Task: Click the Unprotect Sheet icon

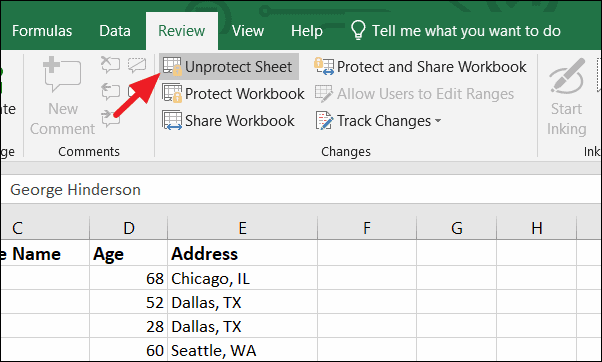Action: pos(172,66)
